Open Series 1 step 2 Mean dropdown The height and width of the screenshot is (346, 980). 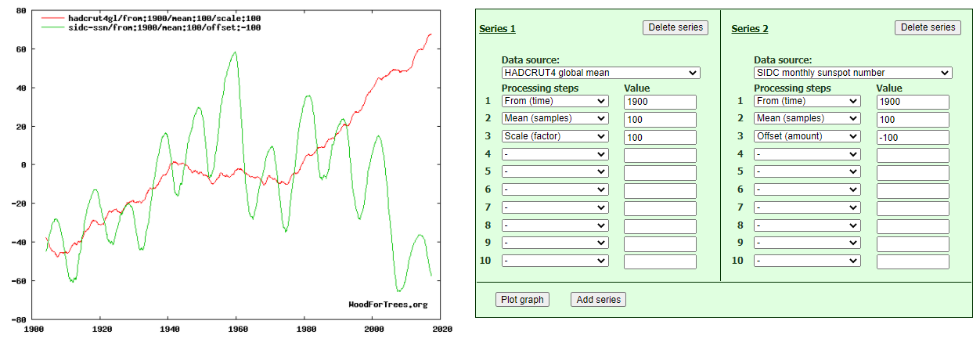point(555,118)
